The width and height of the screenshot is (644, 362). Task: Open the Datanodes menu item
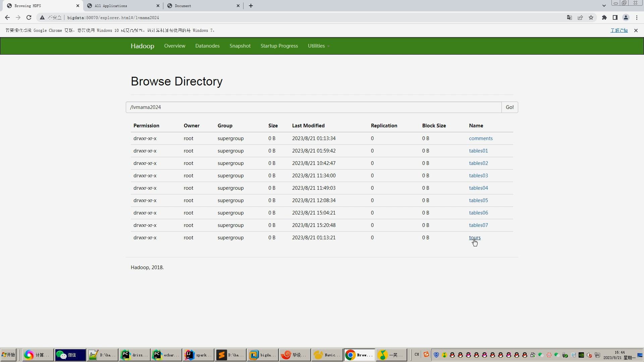click(207, 46)
